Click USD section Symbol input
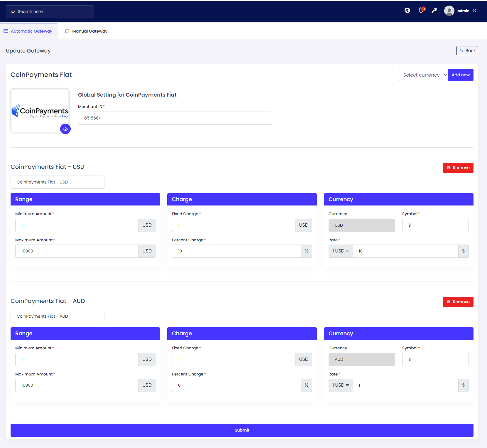 [x=435, y=225]
